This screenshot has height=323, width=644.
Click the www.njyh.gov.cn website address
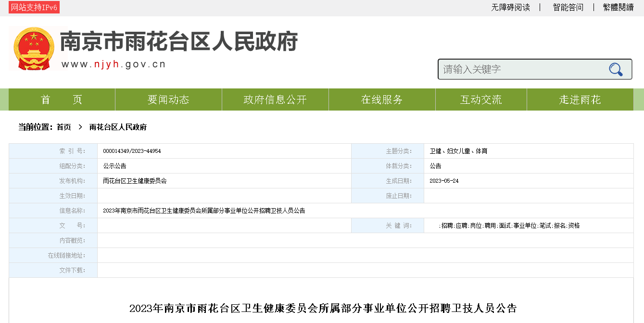coord(114,64)
